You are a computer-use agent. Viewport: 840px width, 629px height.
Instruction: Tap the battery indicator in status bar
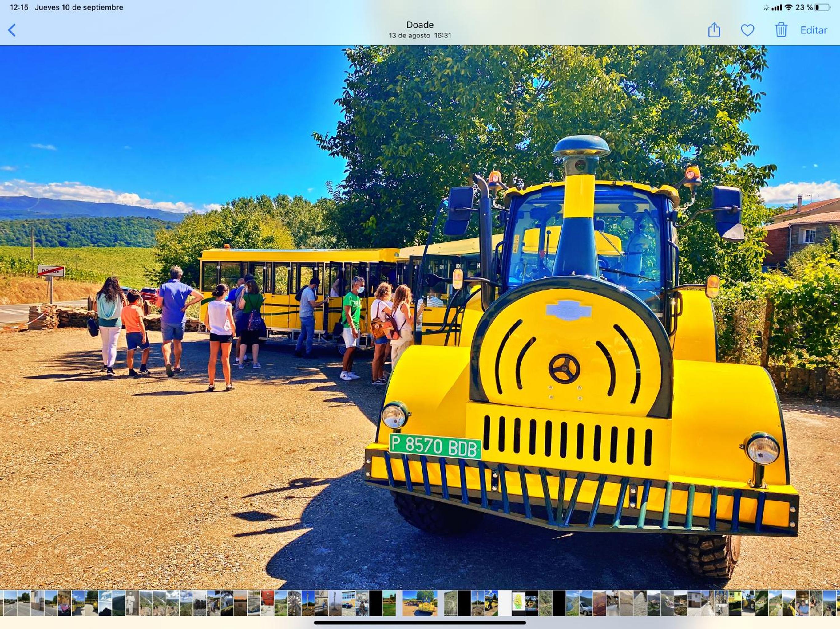(x=822, y=7)
